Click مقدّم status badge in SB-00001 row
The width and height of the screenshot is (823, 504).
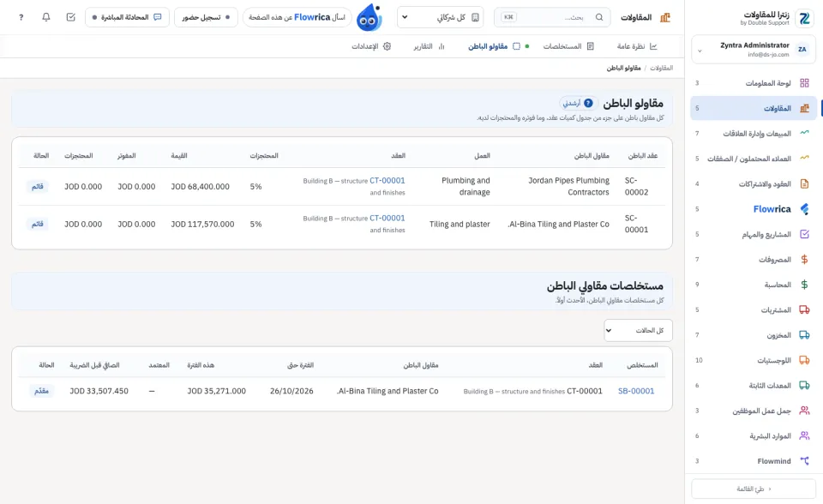coord(41,391)
